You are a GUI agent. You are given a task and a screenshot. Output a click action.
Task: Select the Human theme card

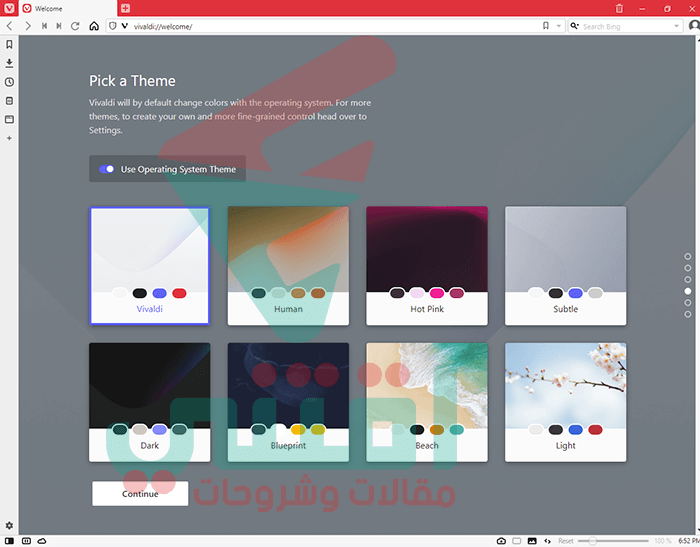[x=288, y=266]
